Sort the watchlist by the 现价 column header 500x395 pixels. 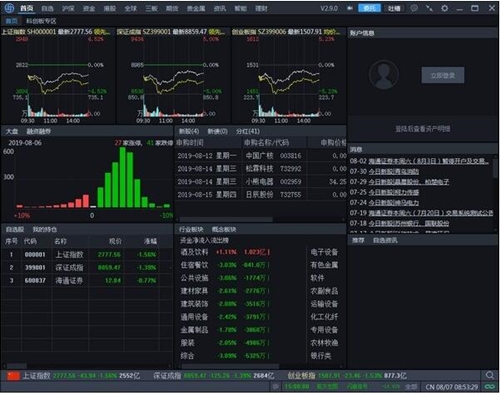(x=115, y=241)
